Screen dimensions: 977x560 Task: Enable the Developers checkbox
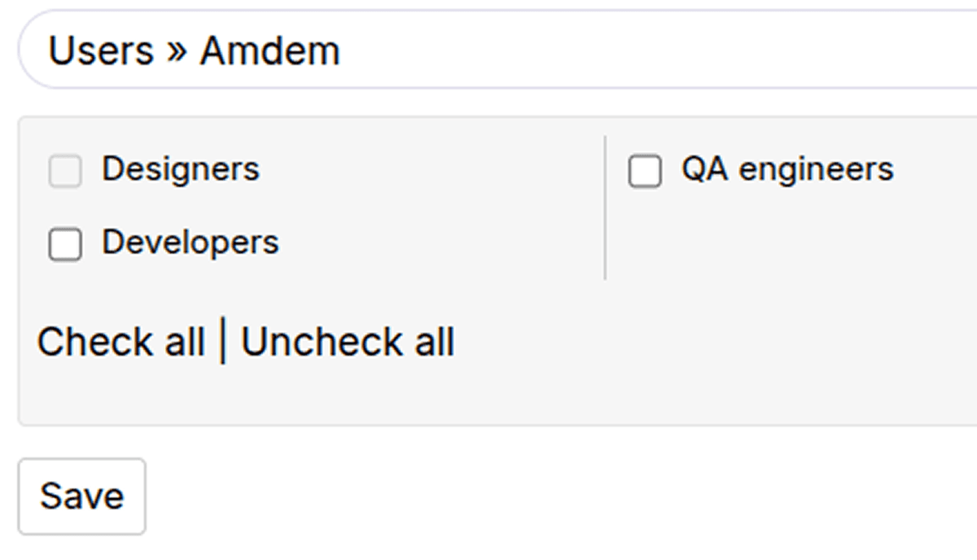pyautogui.click(x=65, y=244)
